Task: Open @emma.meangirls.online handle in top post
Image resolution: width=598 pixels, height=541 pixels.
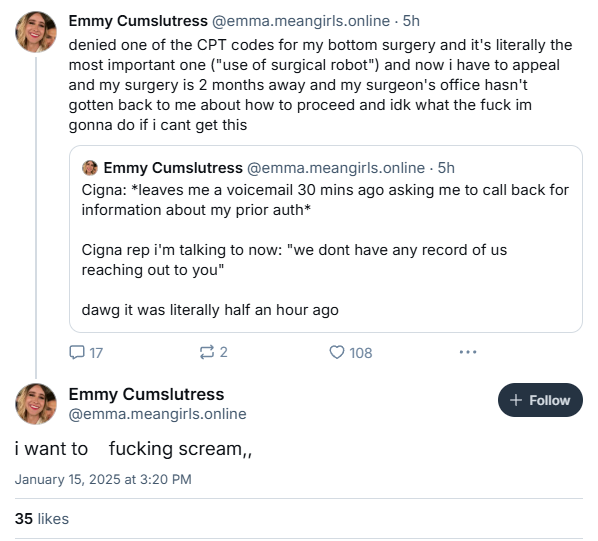Action: point(301,21)
